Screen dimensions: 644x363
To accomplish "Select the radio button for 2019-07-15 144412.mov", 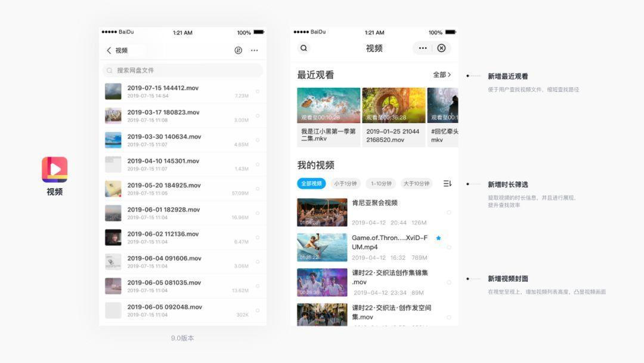I will pyautogui.click(x=258, y=91).
